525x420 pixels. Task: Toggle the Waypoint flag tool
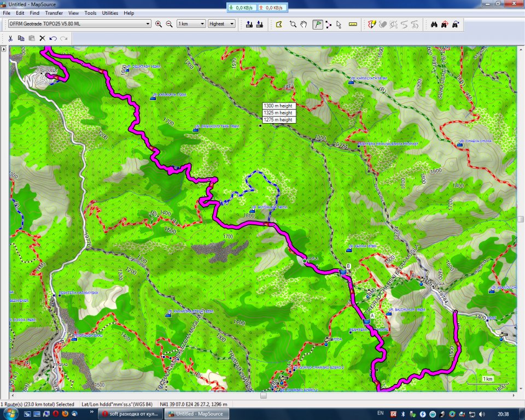pos(318,24)
